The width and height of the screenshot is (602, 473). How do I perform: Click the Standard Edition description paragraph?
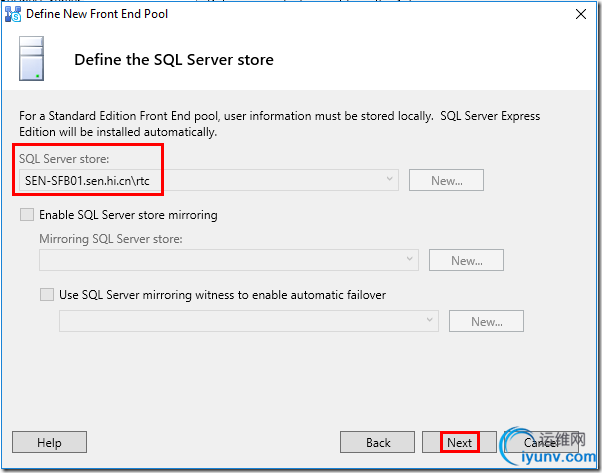tap(280, 124)
